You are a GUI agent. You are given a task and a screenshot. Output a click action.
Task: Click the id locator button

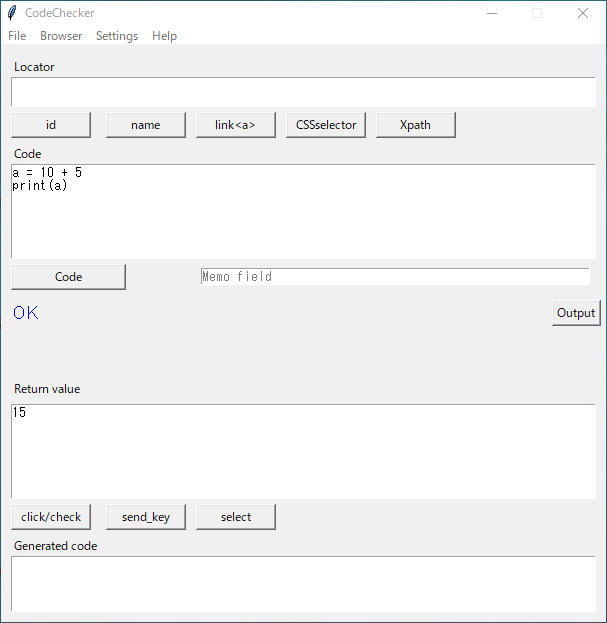pyautogui.click(x=51, y=125)
